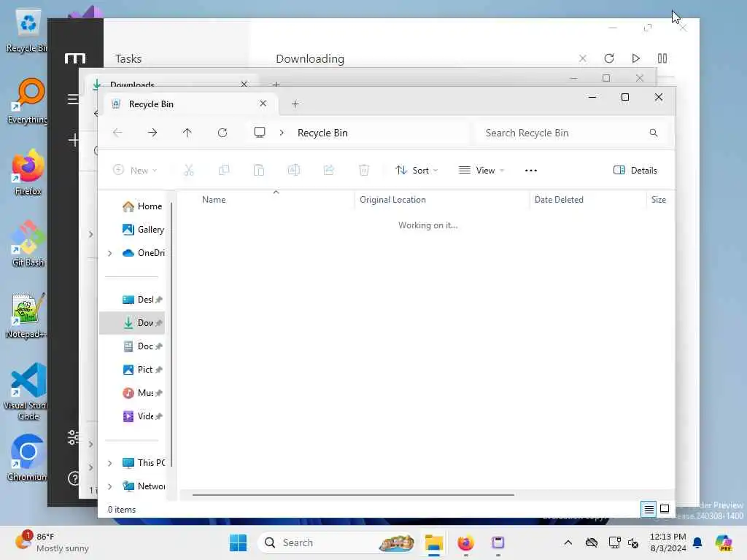
Task: Open pinned Music folder
Action: pos(142,393)
